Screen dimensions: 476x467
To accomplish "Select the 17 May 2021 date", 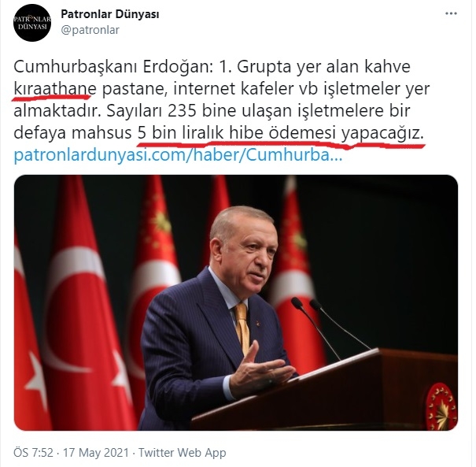I will 96,453.
